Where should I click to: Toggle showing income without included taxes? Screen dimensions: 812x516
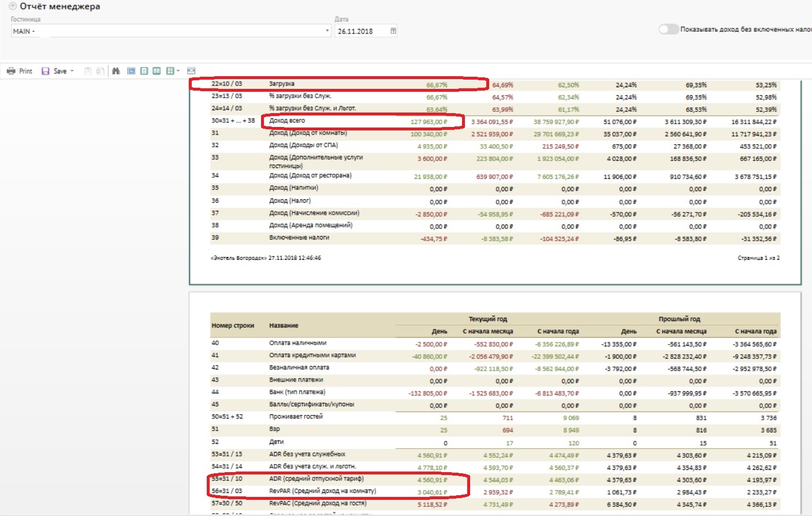(x=668, y=29)
